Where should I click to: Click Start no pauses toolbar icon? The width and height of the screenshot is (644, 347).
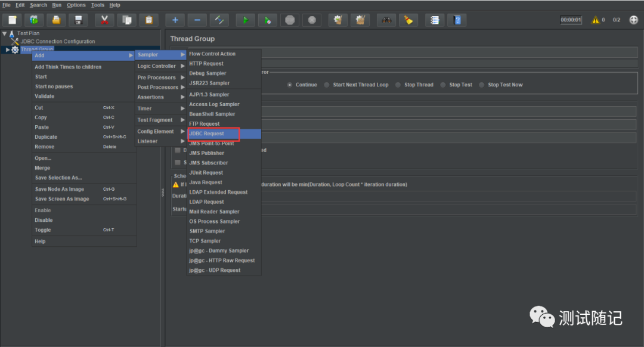point(268,20)
